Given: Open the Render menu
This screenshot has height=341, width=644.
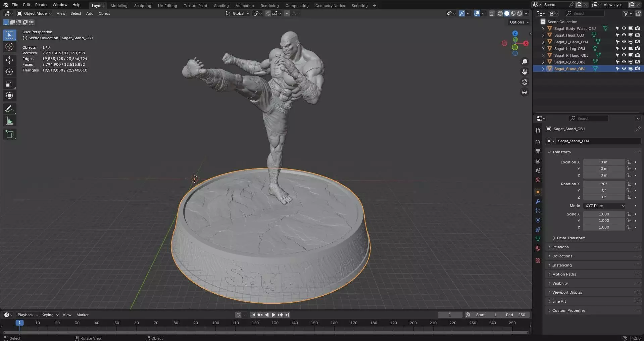Looking at the screenshot, I should point(41,5).
